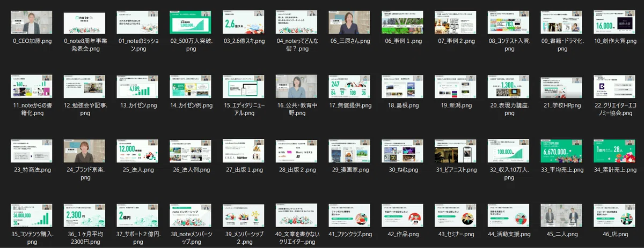
Task: Select the 38_noteメンバーシップ.png thumbnail
Action: 191,216
